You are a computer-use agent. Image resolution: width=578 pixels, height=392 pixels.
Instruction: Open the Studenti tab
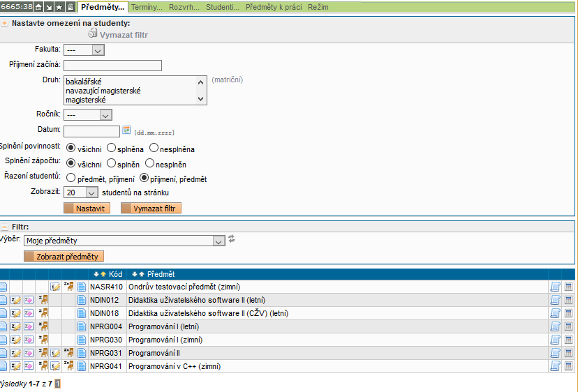(x=222, y=7)
